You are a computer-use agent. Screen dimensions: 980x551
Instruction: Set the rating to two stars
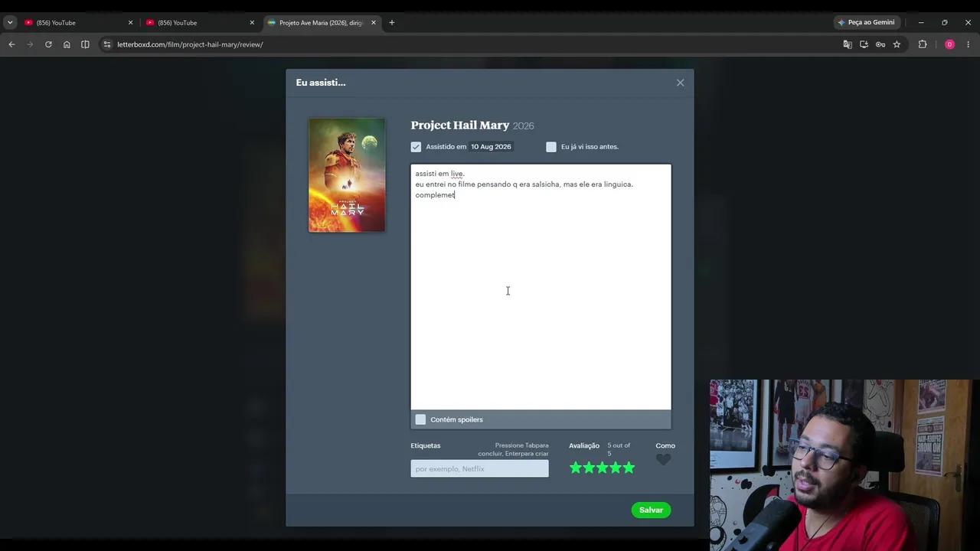click(x=589, y=468)
